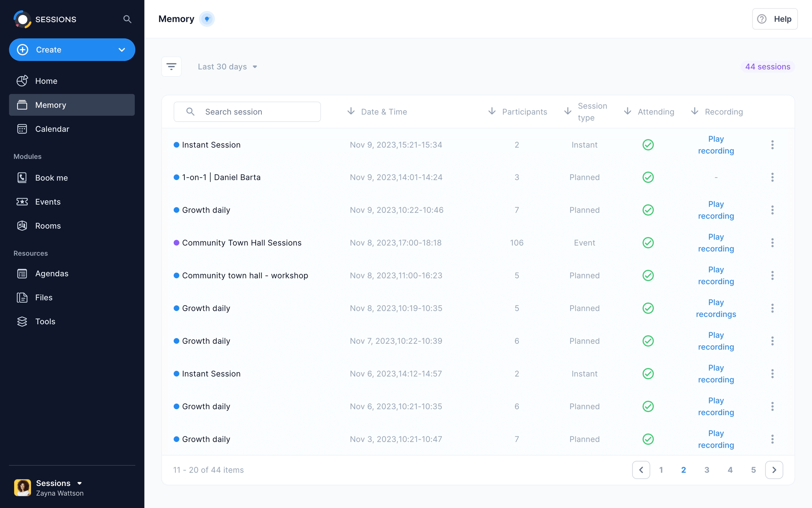Open more options for Nov 6 Instant Session
This screenshot has height=508, width=812.
(772, 374)
